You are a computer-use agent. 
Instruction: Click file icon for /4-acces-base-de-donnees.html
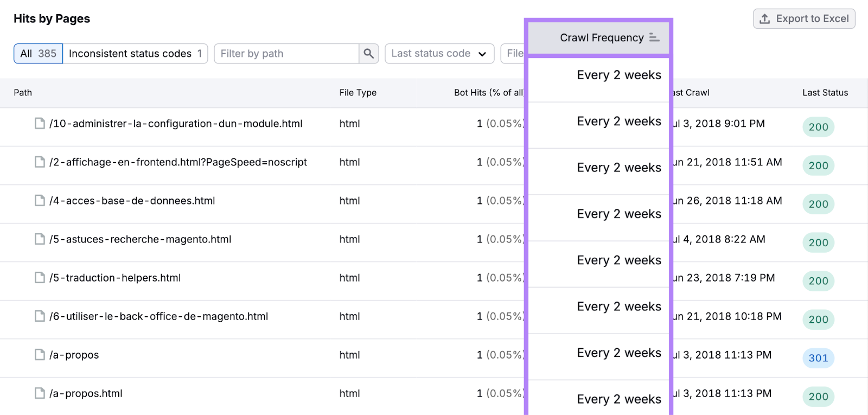pos(40,201)
